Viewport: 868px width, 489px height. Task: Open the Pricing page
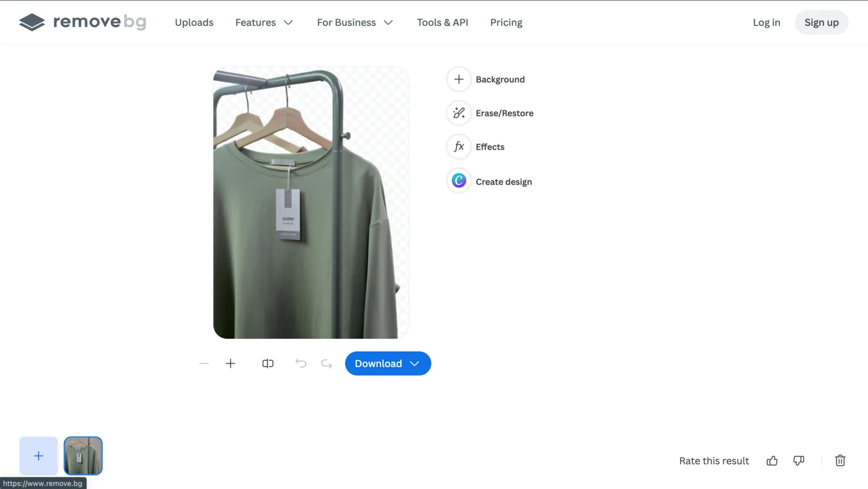[506, 22]
